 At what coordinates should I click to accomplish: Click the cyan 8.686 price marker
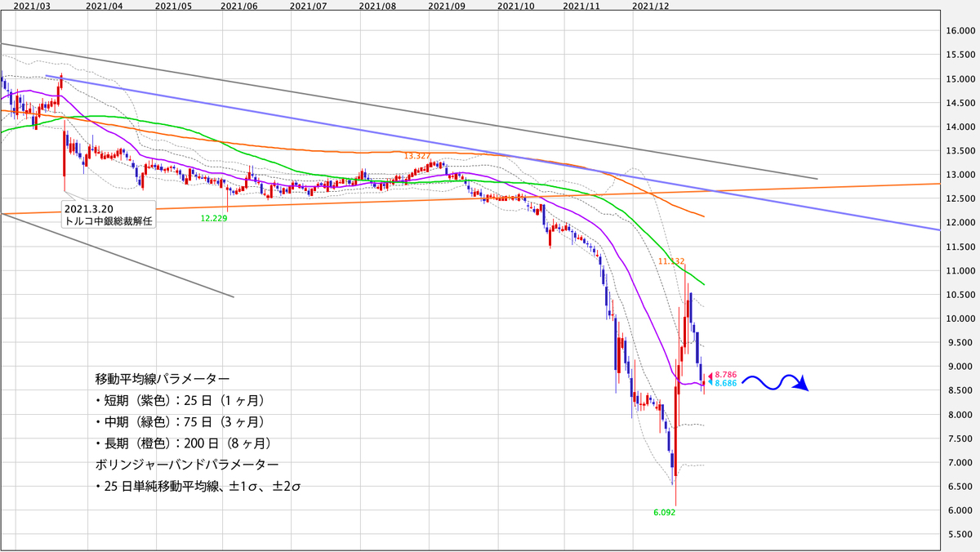coord(723,383)
